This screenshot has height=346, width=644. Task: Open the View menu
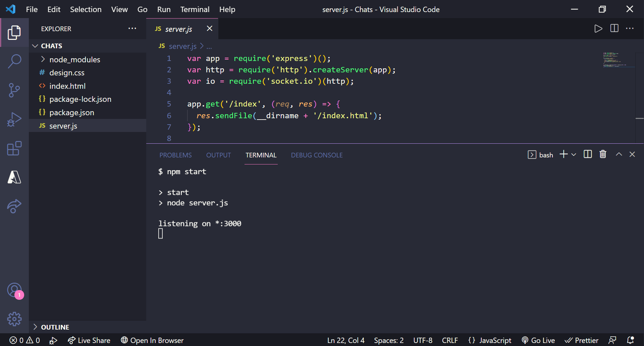coord(119,9)
